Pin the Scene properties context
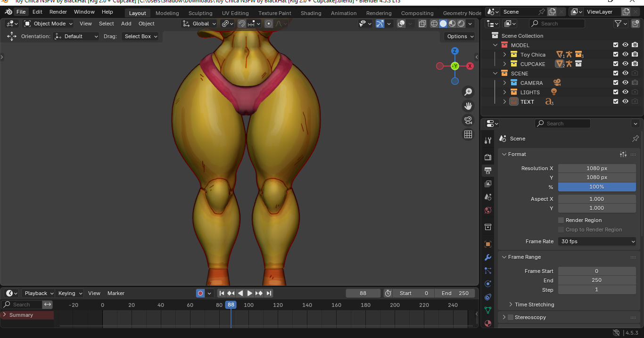This screenshot has width=644, height=338. tap(635, 139)
